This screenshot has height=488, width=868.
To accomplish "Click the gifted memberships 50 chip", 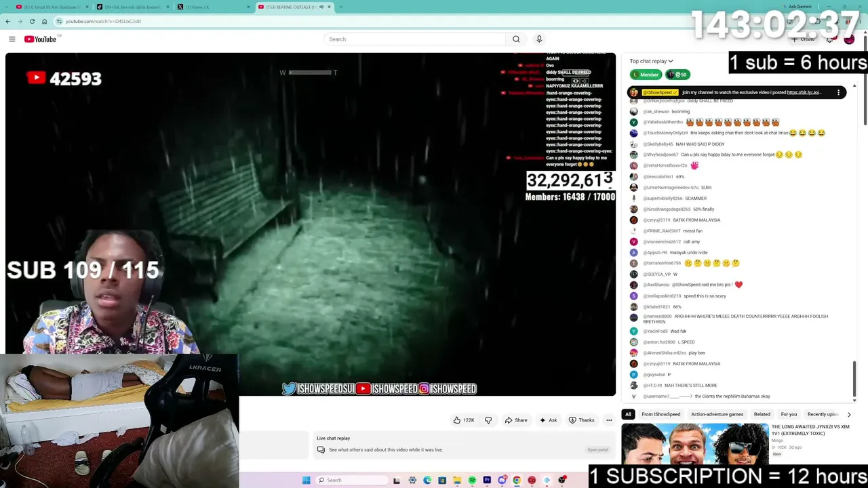I will [x=677, y=75].
